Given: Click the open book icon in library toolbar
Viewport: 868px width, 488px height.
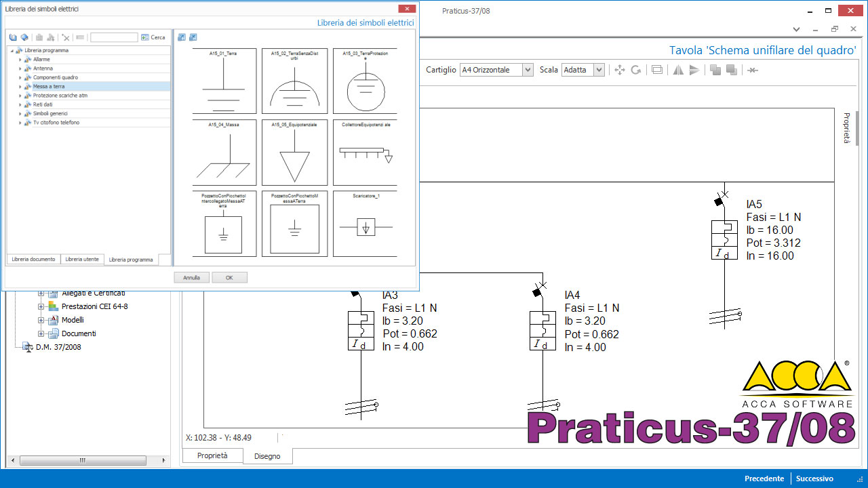Looking at the screenshot, I should tap(13, 37).
